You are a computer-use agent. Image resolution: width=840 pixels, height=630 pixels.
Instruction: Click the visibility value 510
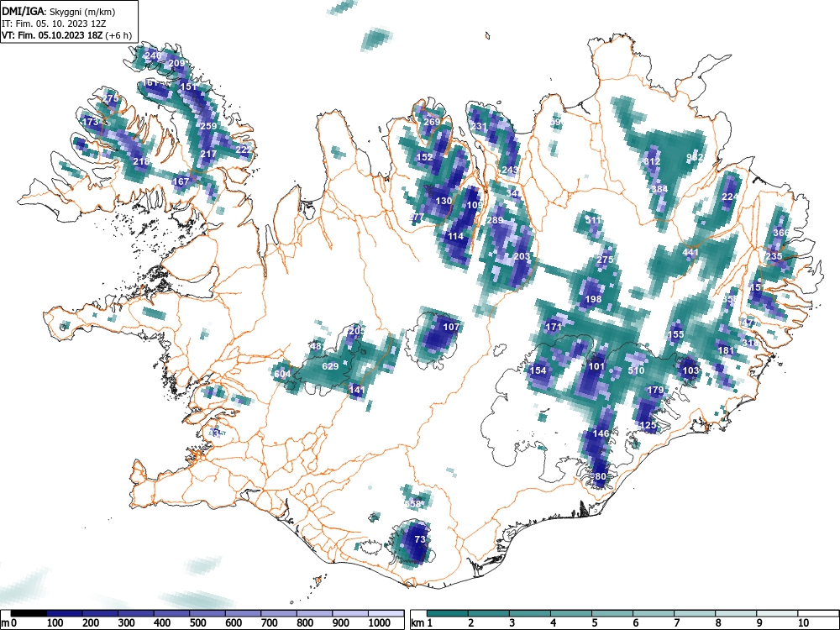(x=636, y=370)
